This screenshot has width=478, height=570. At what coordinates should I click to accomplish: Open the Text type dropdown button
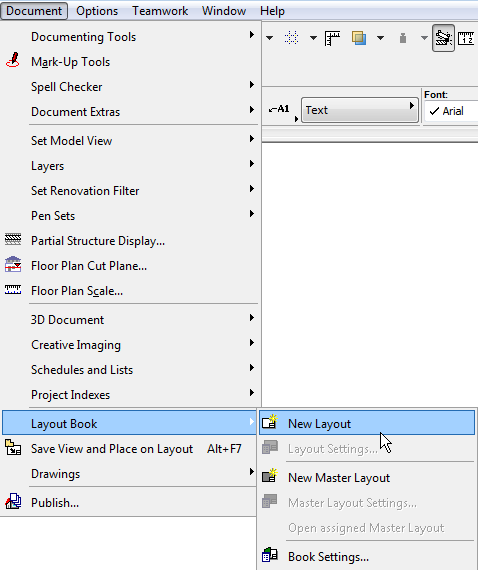pyautogui.click(x=359, y=110)
